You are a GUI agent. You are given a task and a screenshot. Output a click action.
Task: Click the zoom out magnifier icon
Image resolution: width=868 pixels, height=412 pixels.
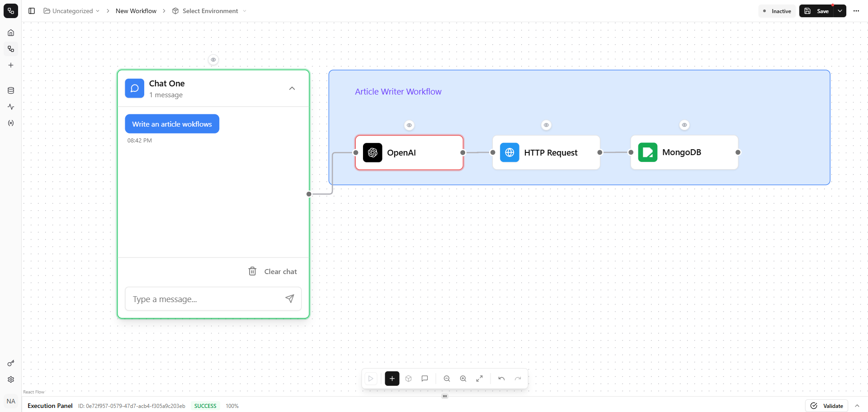447,379
